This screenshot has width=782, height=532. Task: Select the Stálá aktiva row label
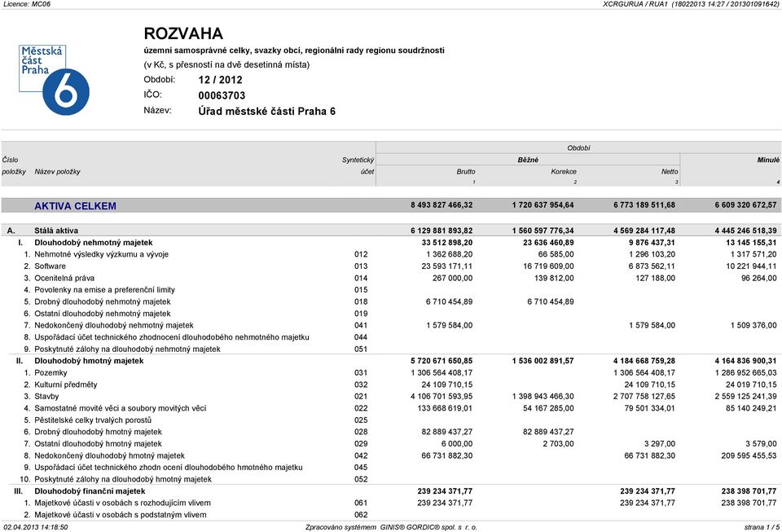[x=56, y=231]
